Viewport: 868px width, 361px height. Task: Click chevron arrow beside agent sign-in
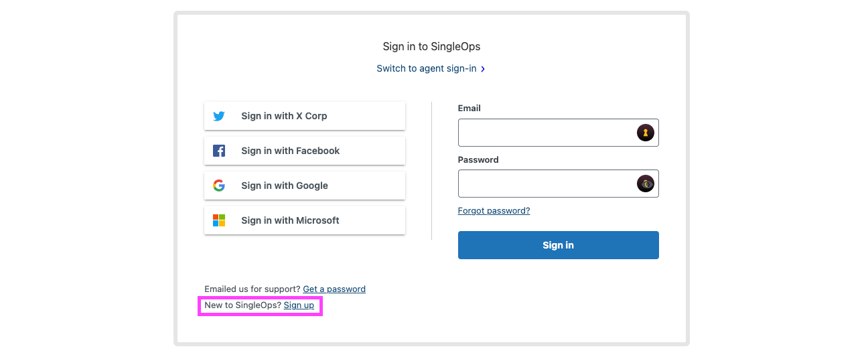(483, 69)
